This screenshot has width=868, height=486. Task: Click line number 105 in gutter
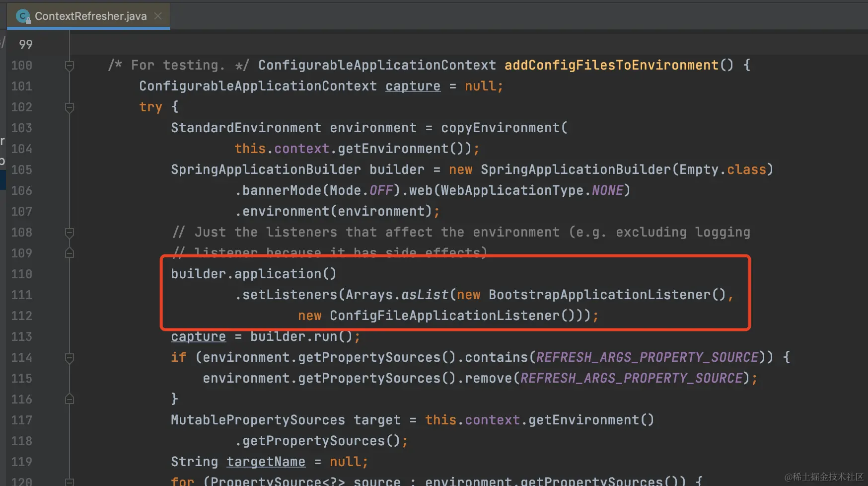click(x=22, y=169)
